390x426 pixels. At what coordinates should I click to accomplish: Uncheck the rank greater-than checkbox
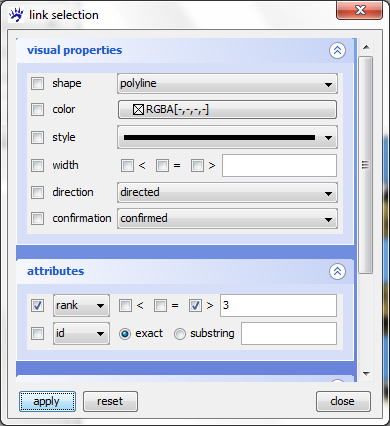coord(195,305)
